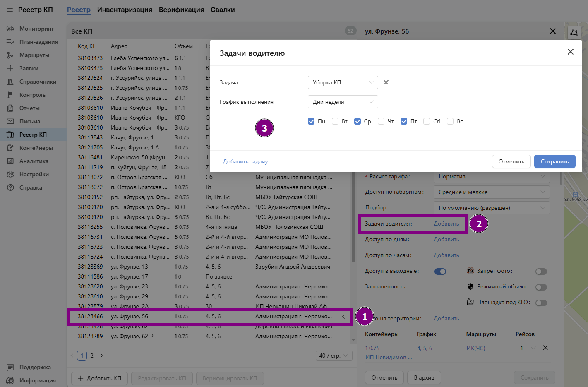588x387 pixels.
Task: Toggle Доступ в выходные switch
Action: coord(440,272)
